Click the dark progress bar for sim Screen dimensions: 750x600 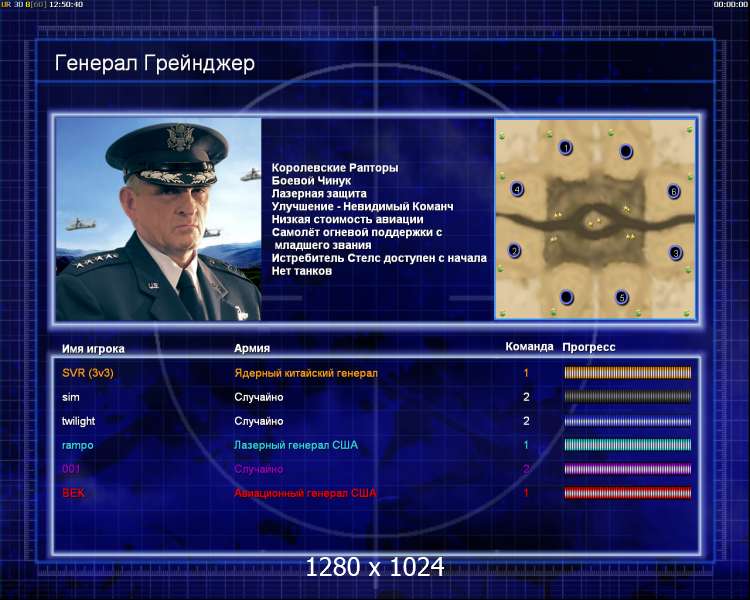pos(628,397)
